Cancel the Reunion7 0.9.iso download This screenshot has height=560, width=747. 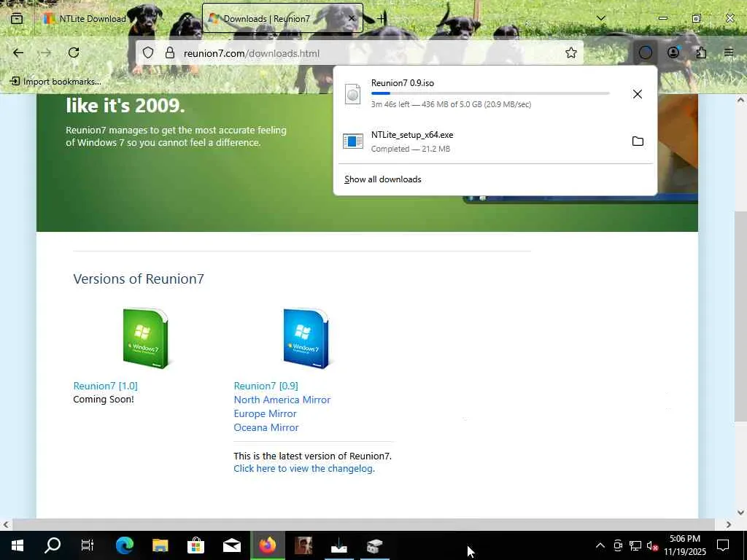click(638, 94)
